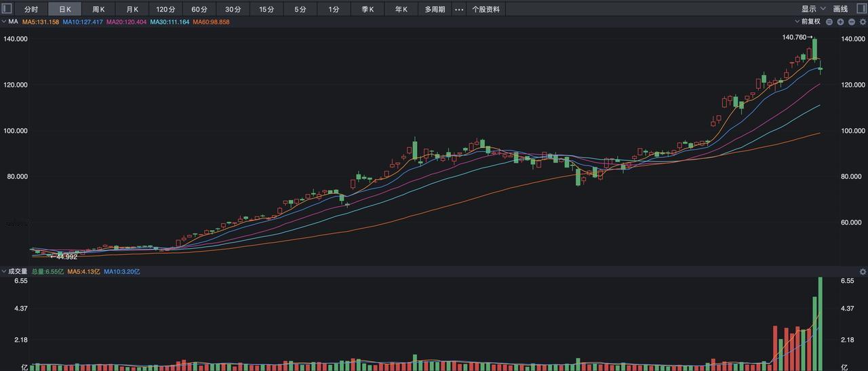Viewport: 868px width, 371px height.
Task: Switch to the 季K quarterly tab
Action: (x=368, y=9)
